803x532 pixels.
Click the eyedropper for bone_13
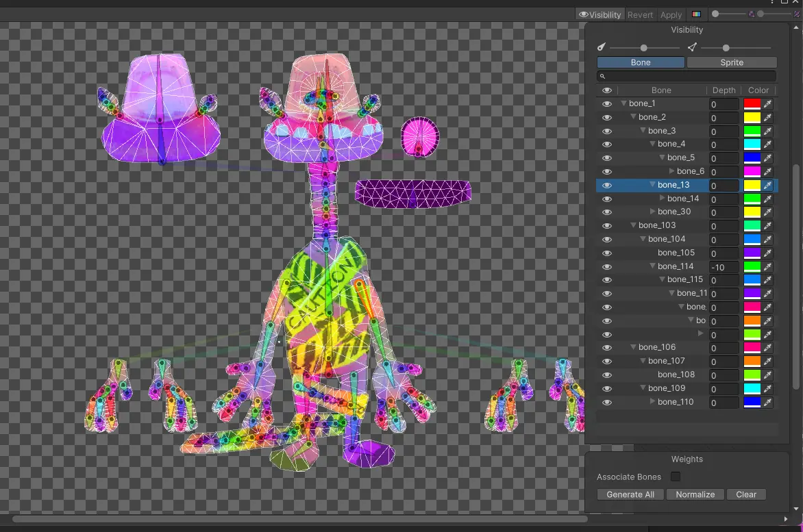767,186
